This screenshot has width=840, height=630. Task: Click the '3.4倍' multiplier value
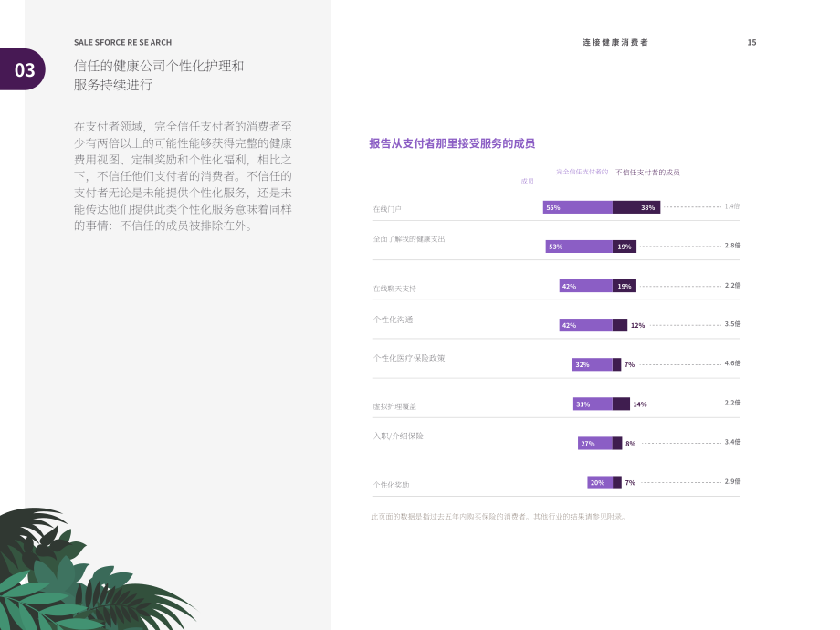click(732, 442)
